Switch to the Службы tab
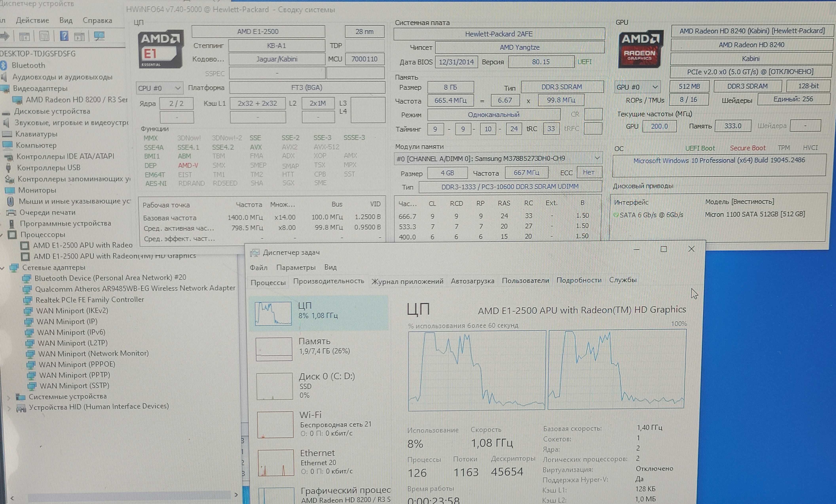 pos(622,280)
